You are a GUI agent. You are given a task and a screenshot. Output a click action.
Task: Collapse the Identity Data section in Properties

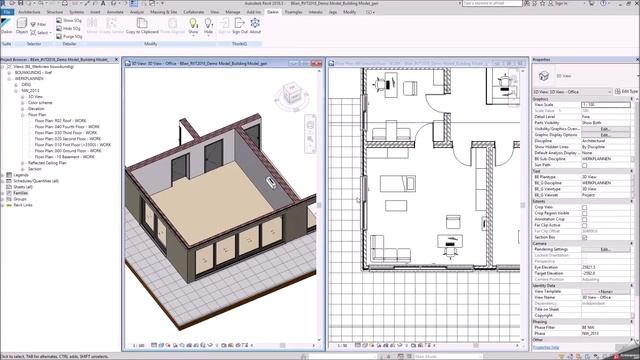coord(631,286)
